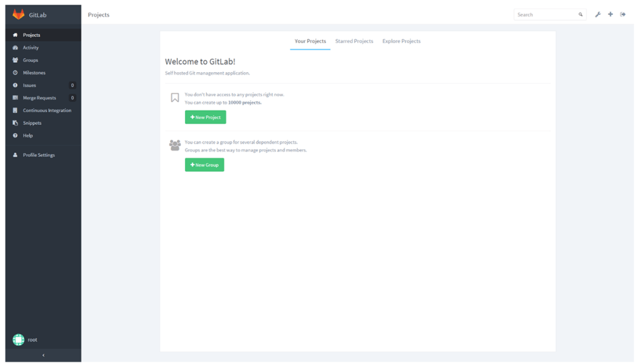Collapse the sidebar with the chevron
The width and height of the screenshot is (638, 364).
(44, 355)
